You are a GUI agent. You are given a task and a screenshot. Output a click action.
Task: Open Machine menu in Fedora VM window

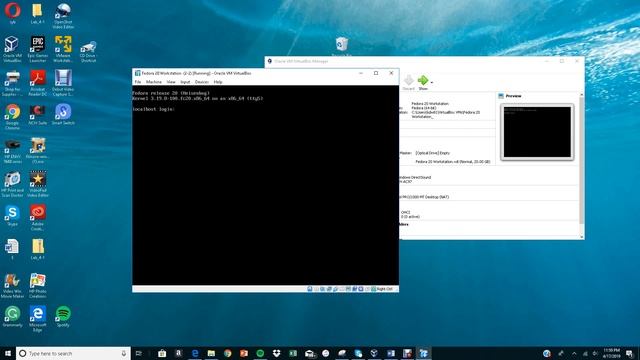click(154, 82)
